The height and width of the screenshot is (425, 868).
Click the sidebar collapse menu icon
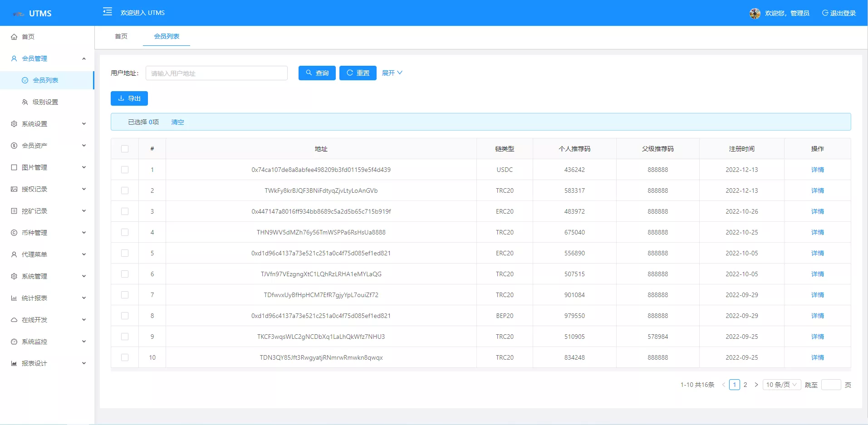tap(108, 12)
